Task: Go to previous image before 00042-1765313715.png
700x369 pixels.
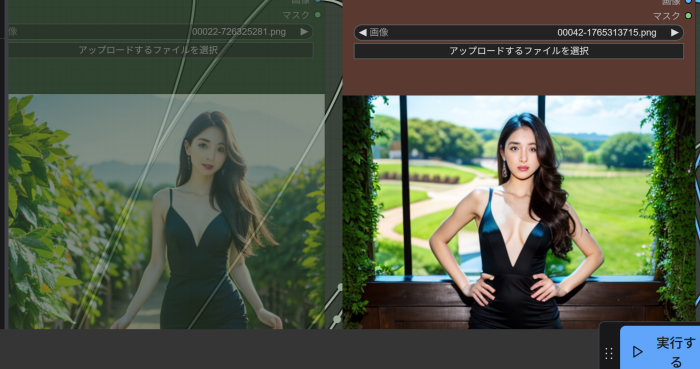Action: click(362, 33)
